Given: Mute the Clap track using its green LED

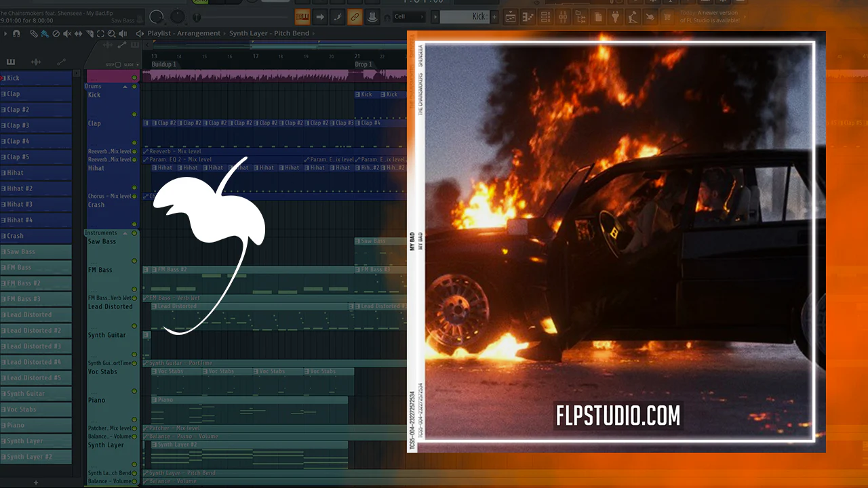Looking at the screenshot, I should click(x=134, y=143).
